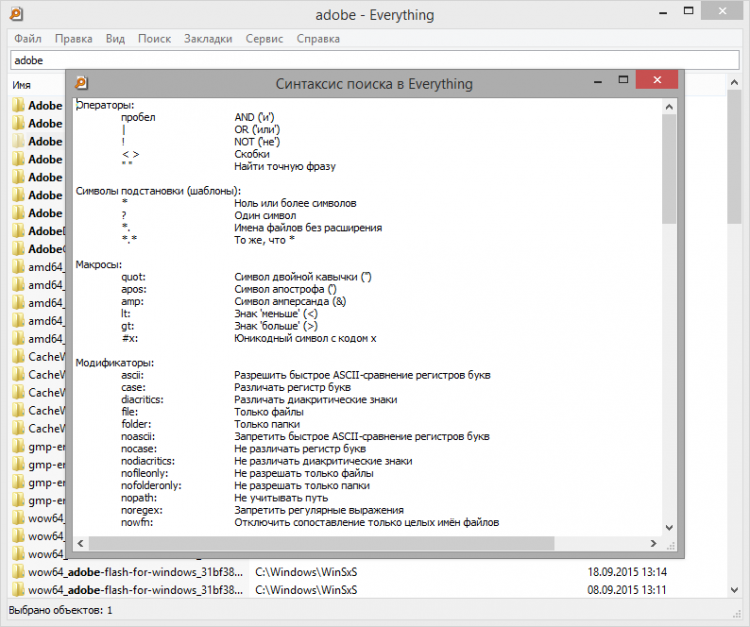Screen dimensions: 750x627
Task: Click the syntax dialog resize grip corner
Action: tap(670, 545)
